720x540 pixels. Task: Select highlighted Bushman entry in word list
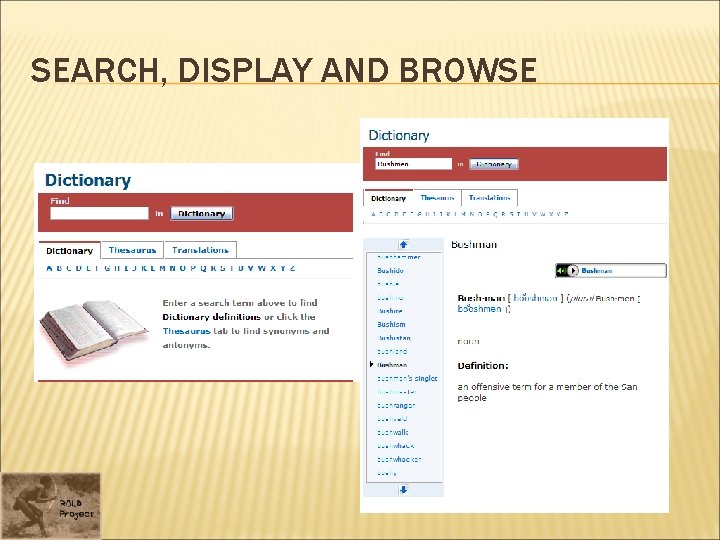392,365
